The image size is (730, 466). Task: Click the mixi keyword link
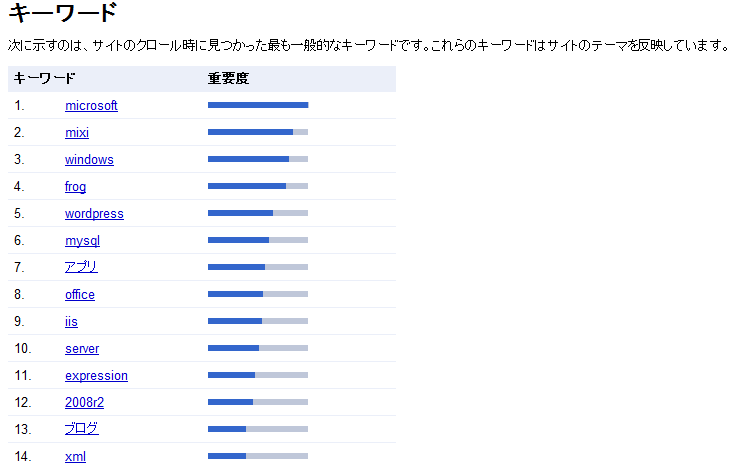coord(77,132)
